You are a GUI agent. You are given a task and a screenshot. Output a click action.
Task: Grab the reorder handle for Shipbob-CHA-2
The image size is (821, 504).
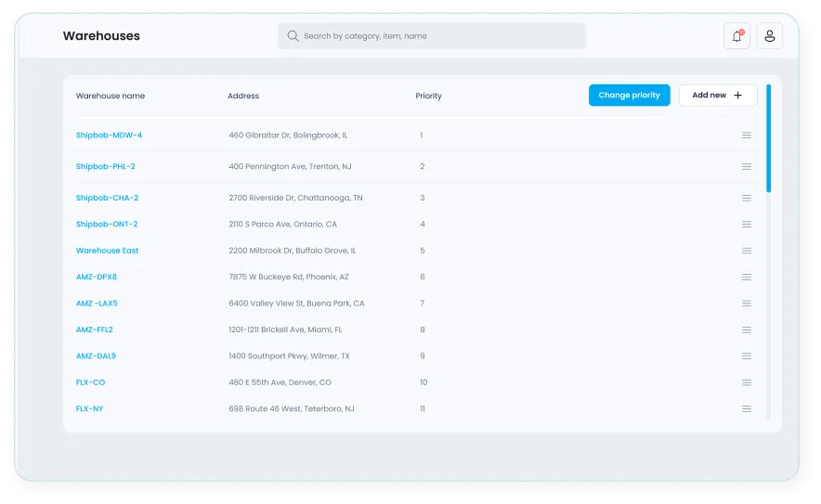(x=747, y=198)
